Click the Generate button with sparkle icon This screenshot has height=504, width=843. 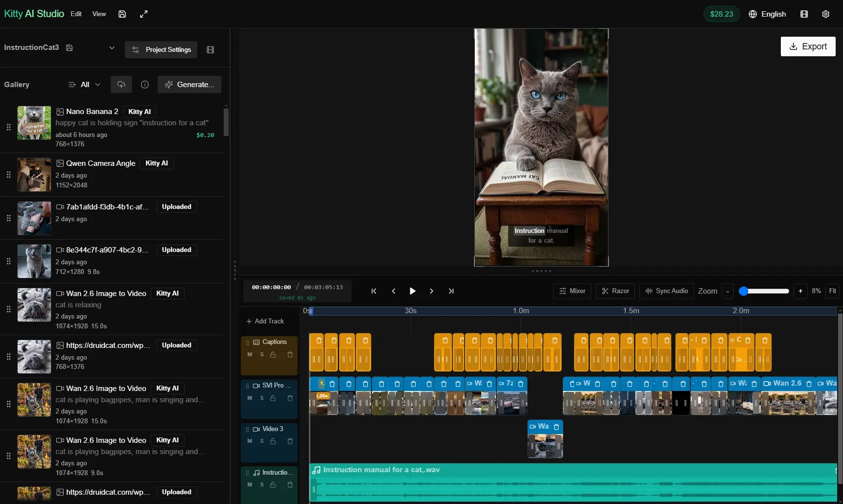(189, 84)
